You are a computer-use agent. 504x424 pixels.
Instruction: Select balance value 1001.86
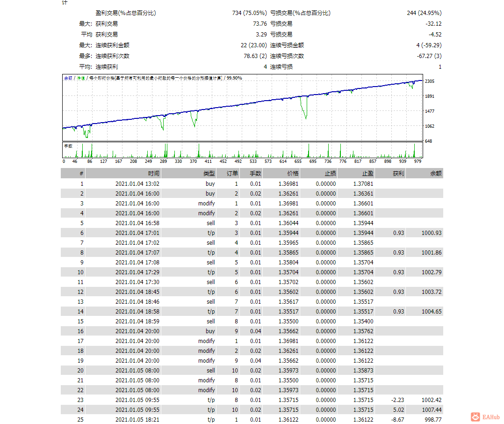[x=432, y=253]
